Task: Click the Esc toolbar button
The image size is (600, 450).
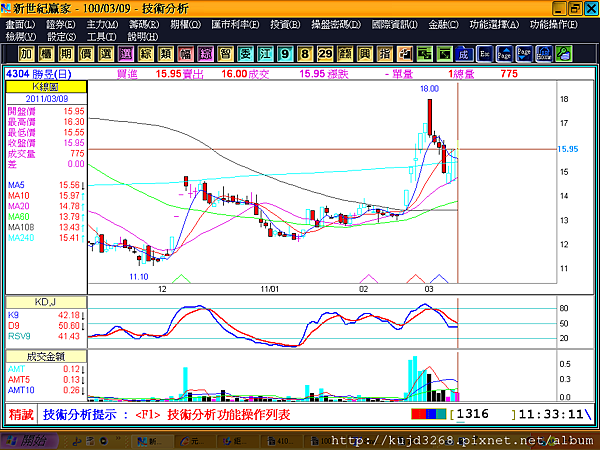Action: [x=484, y=54]
